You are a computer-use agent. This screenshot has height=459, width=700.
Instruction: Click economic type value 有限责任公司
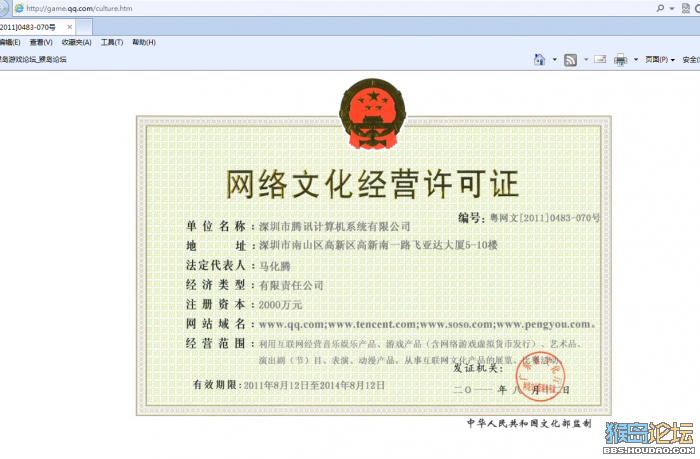click(291, 285)
